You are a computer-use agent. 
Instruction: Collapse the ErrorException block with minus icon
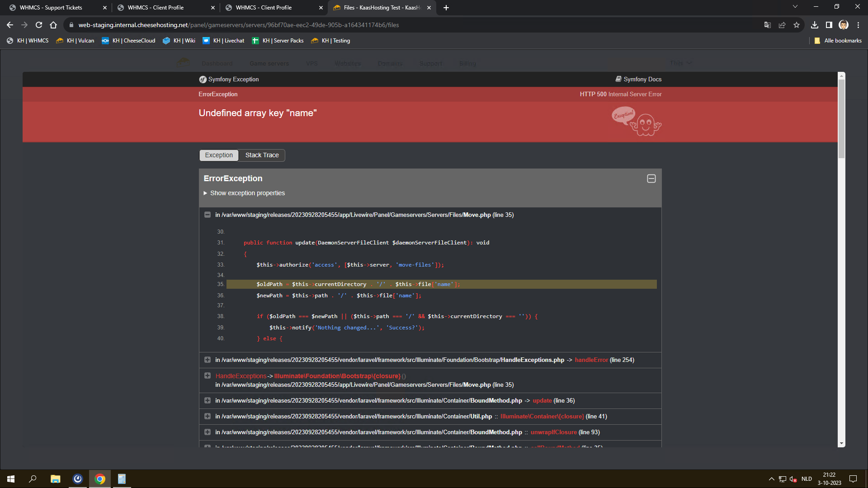pyautogui.click(x=651, y=178)
